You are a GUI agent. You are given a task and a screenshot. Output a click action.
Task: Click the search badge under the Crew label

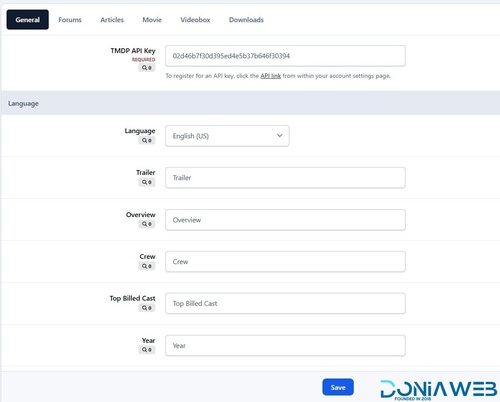[147, 266]
